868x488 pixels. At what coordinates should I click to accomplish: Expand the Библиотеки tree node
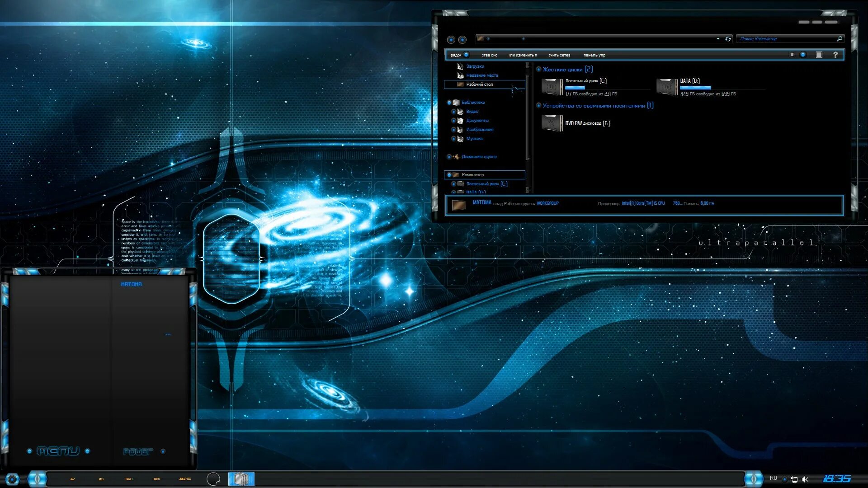pos(449,103)
